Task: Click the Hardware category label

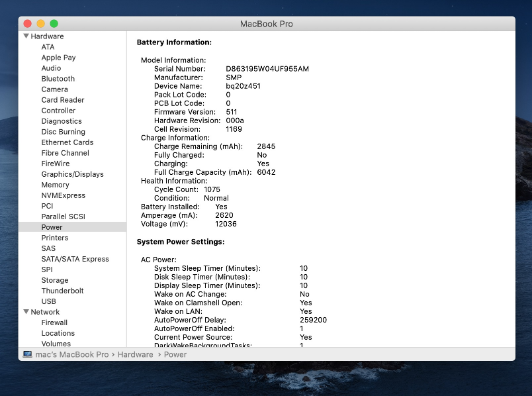Action: coord(47,36)
